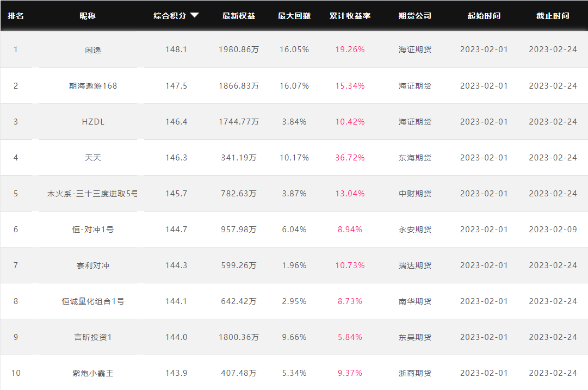Click the rank number 10
The height and width of the screenshot is (390, 588).
(16, 373)
